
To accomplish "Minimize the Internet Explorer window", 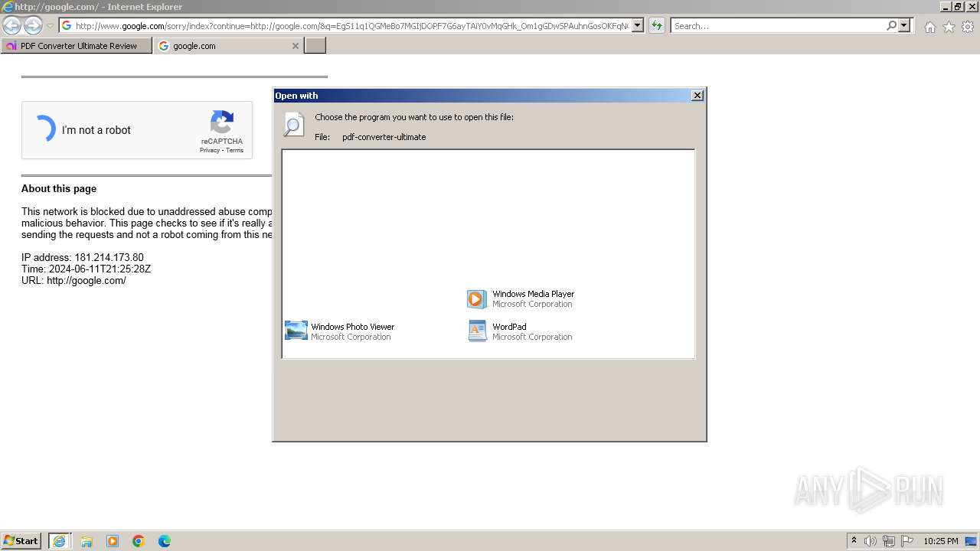I will 946,7.
